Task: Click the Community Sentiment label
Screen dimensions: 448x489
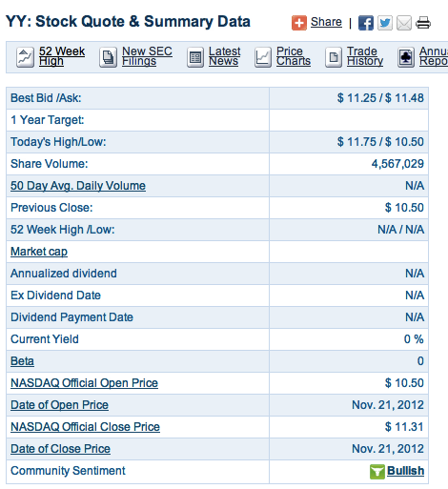Action: (68, 471)
